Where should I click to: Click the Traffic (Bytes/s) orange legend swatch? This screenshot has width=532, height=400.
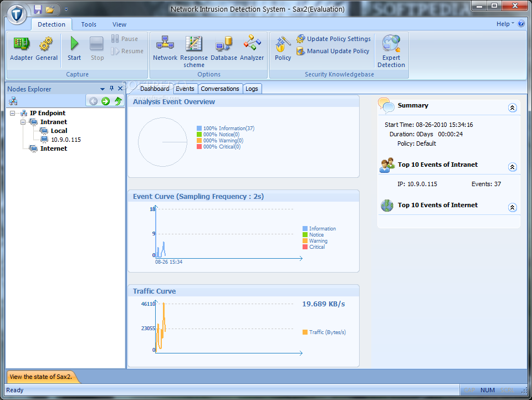click(305, 332)
